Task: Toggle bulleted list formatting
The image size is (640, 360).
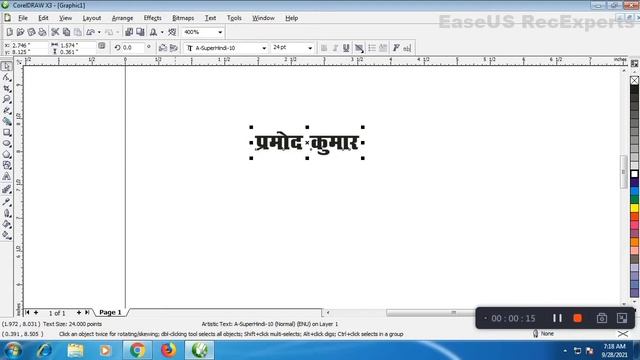Action: (372, 48)
